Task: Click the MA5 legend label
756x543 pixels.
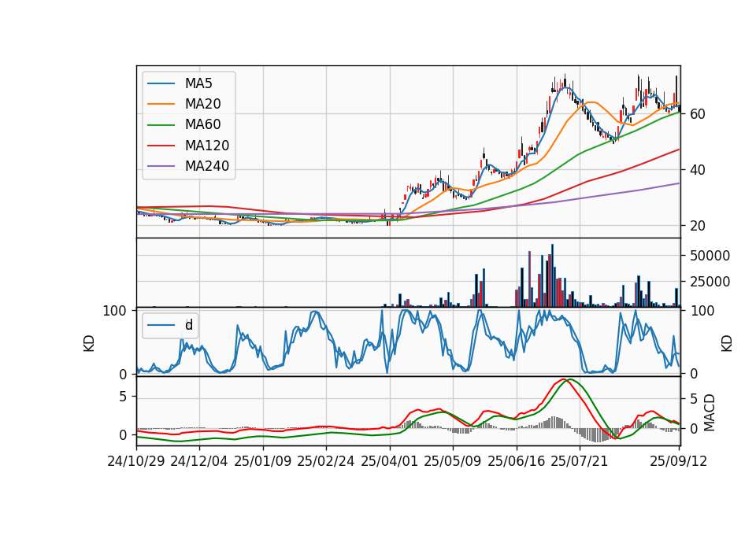Action: coord(198,83)
